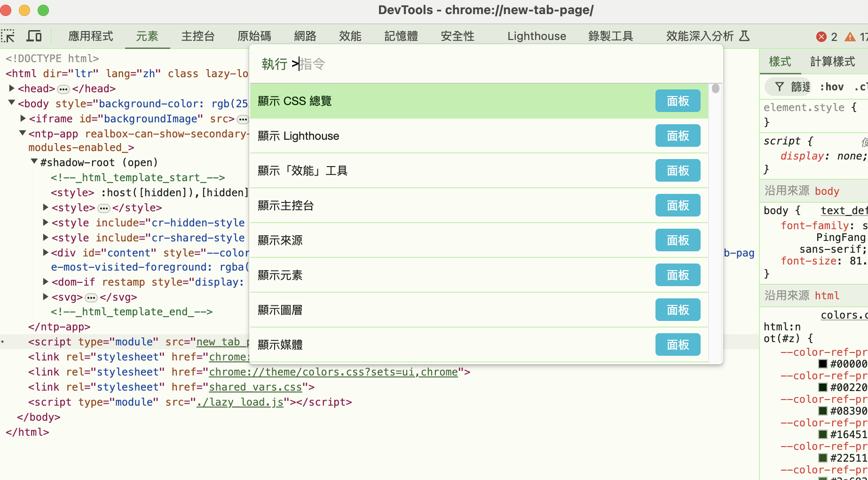Expand the svg ellipsis badge
The height and width of the screenshot is (480, 868).
[91, 297]
